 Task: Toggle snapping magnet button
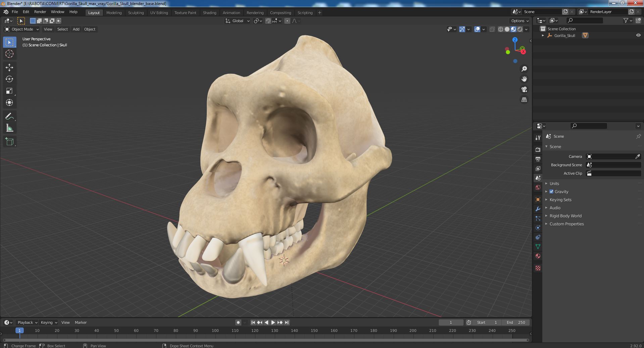(268, 21)
